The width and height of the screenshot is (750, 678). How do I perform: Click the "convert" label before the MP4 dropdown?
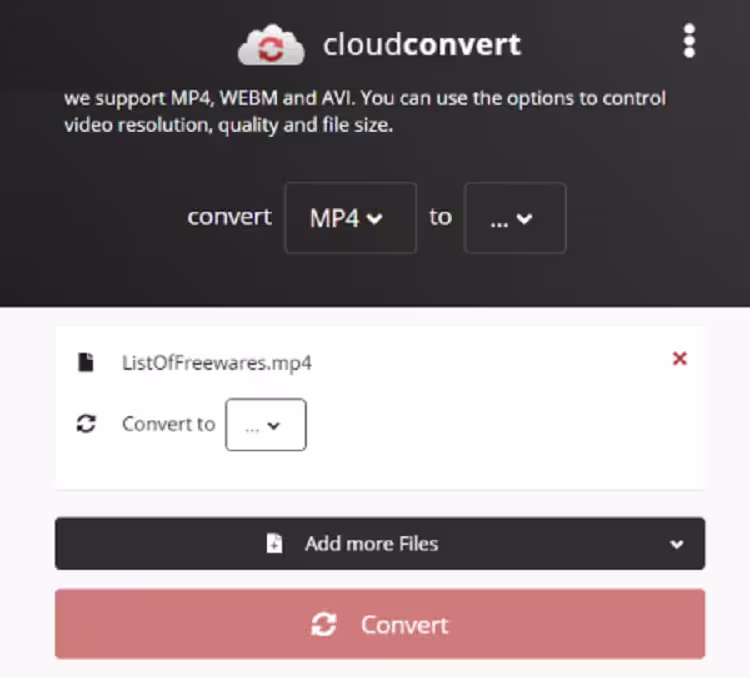[229, 217]
